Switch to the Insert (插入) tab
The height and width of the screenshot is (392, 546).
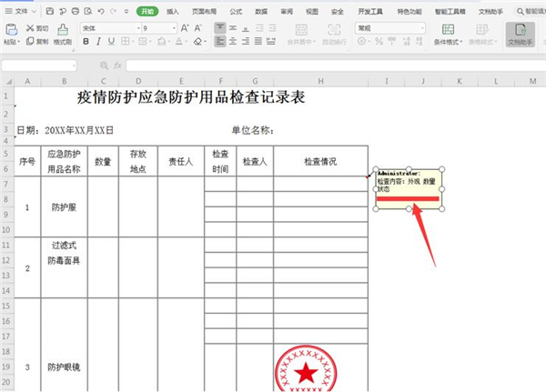172,11
